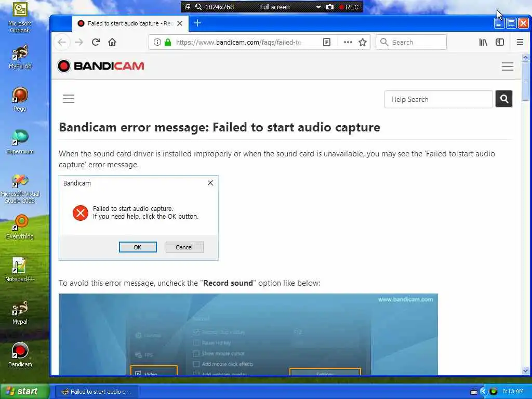Image resolution: width=532 pixels, height=399 pixels.
Task: Show site information icon in address bar
Action: (157, 42)
